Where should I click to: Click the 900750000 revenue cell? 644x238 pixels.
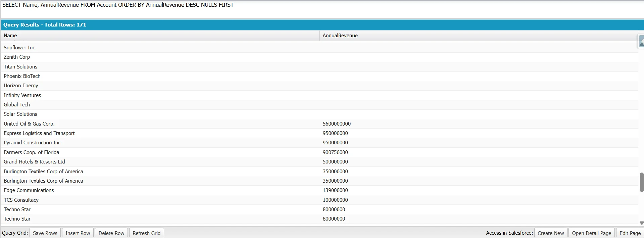(479, 152)
